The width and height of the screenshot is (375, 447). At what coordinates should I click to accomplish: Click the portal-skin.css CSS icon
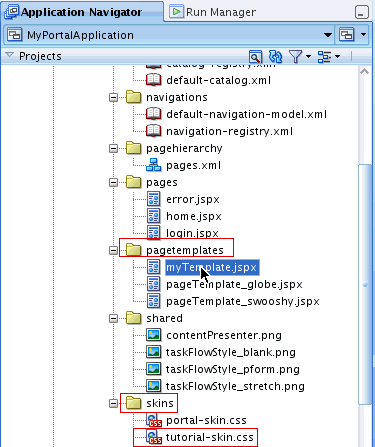tap(154, 420)
